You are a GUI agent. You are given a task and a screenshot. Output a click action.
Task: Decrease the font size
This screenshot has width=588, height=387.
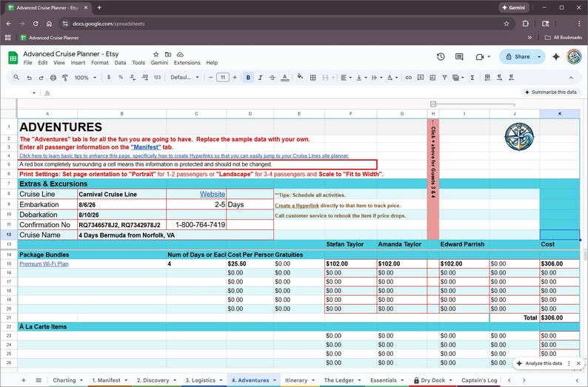click(211, 78)
